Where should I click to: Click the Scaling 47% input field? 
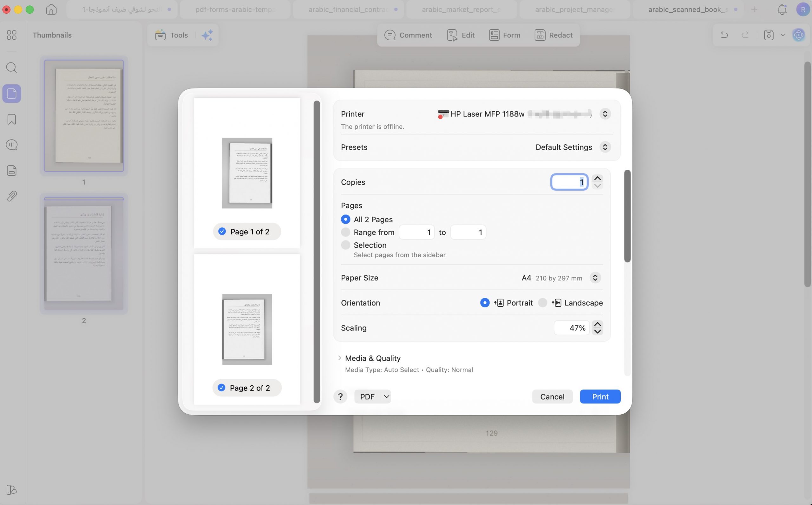pyautogui.click(x=572, y=328)
